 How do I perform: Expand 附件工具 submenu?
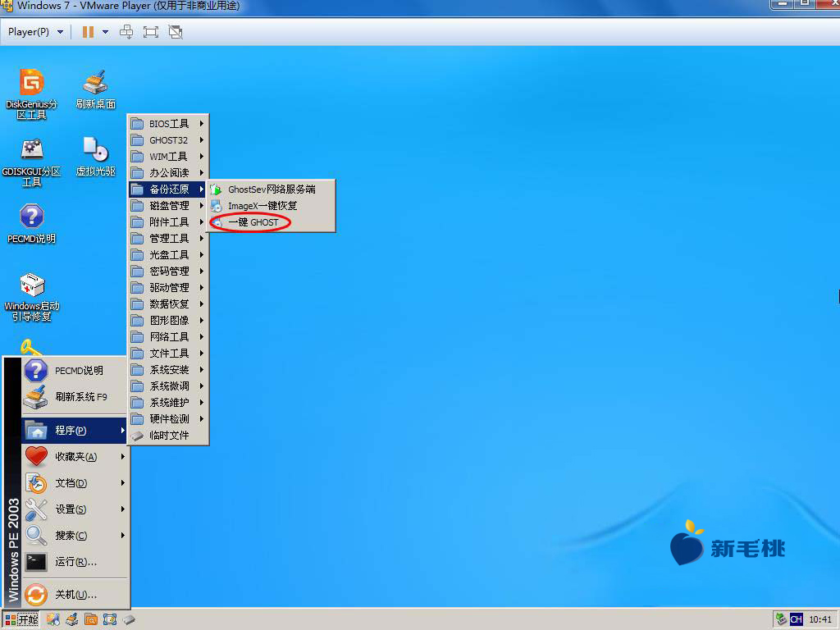click(x=167, y=222)
